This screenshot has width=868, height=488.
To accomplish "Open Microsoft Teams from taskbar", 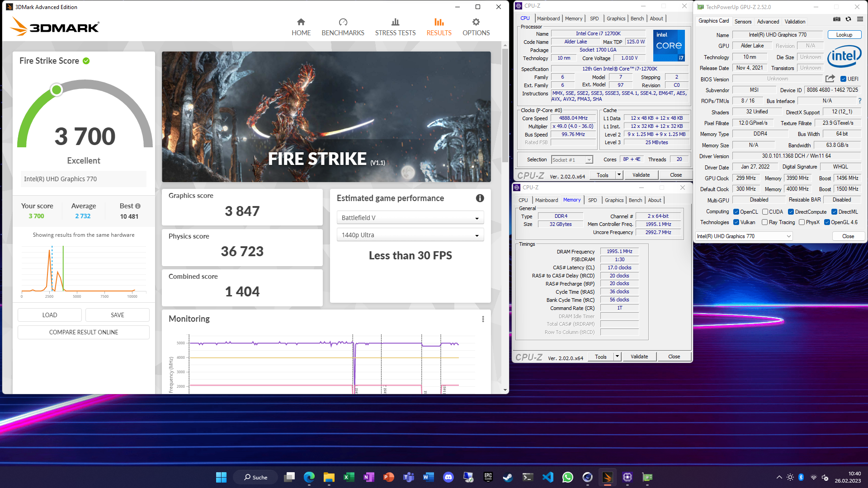I will (408, 477).
